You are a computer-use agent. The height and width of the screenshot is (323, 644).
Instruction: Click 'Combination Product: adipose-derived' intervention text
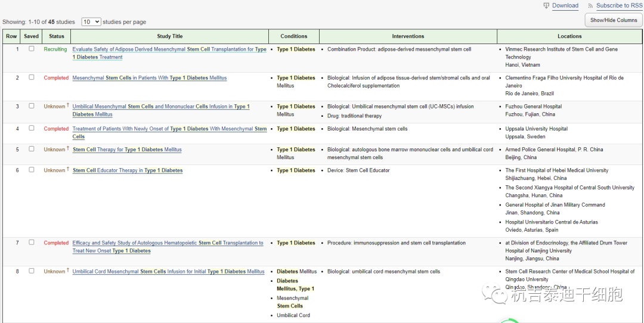[x=399, y=49]
